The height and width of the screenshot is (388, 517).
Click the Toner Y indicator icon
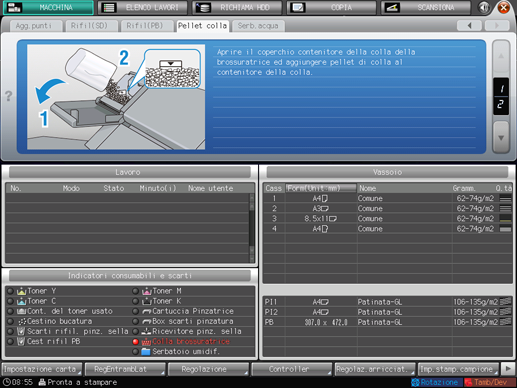21,291
